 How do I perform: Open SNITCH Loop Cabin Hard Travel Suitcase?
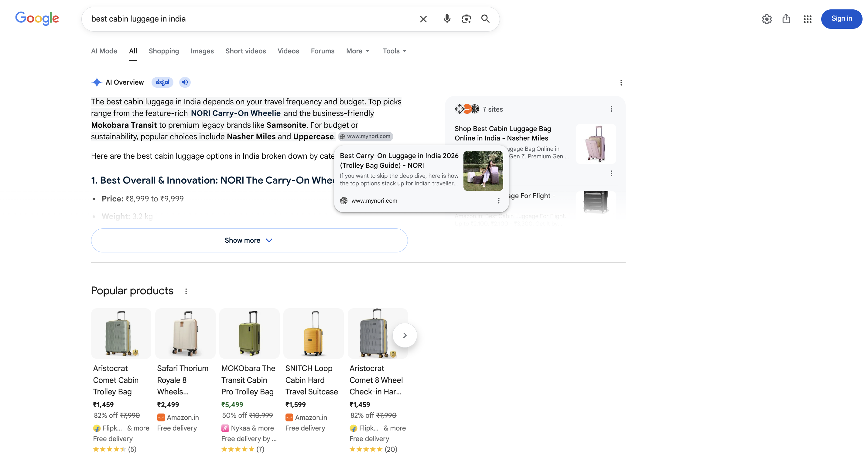click(311, 380)
